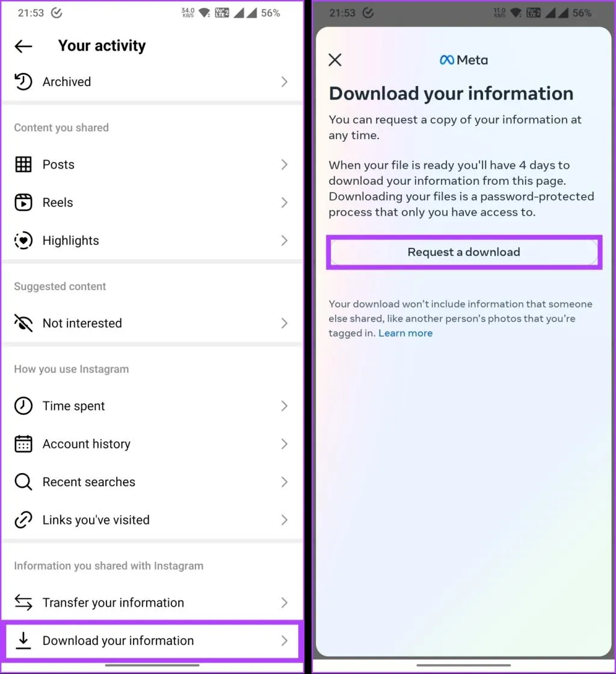Viewport: 616px width, 674px height.
Task: Close the Meta download page with the X
Action: [x=335, y=60]
